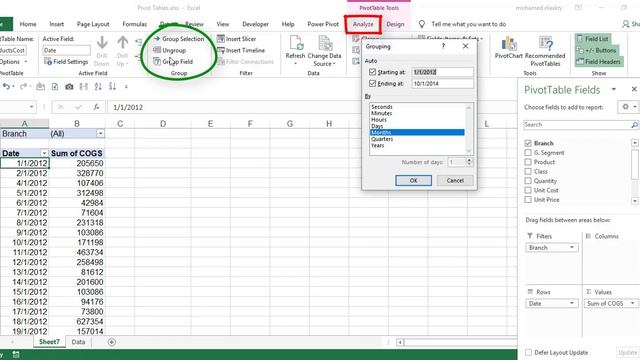Click the Group Selection icon
The image size is (640, 360).
157,39
